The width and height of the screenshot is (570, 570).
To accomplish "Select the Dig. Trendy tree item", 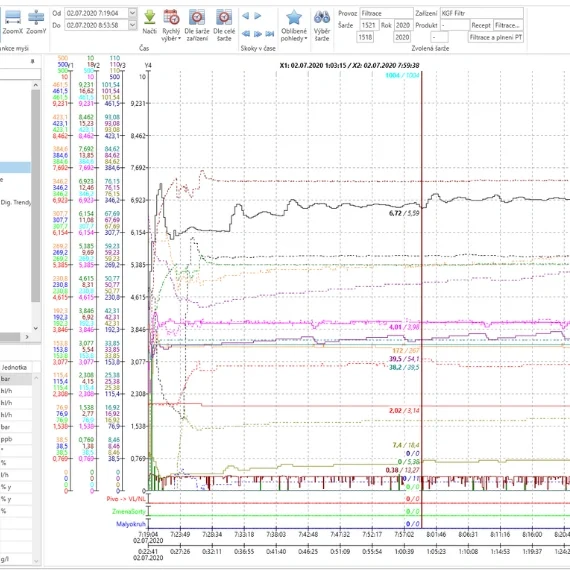I will point(16,202).
